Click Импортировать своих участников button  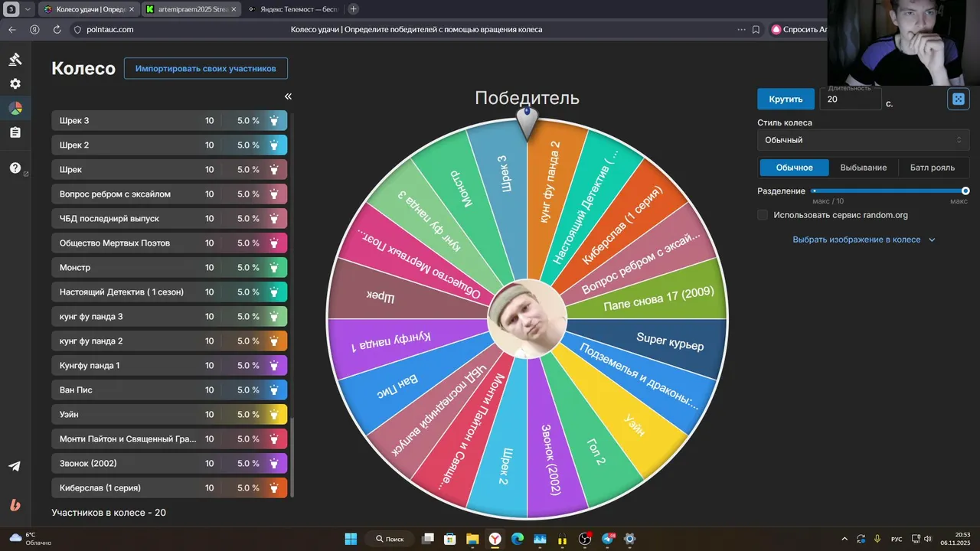206,68
